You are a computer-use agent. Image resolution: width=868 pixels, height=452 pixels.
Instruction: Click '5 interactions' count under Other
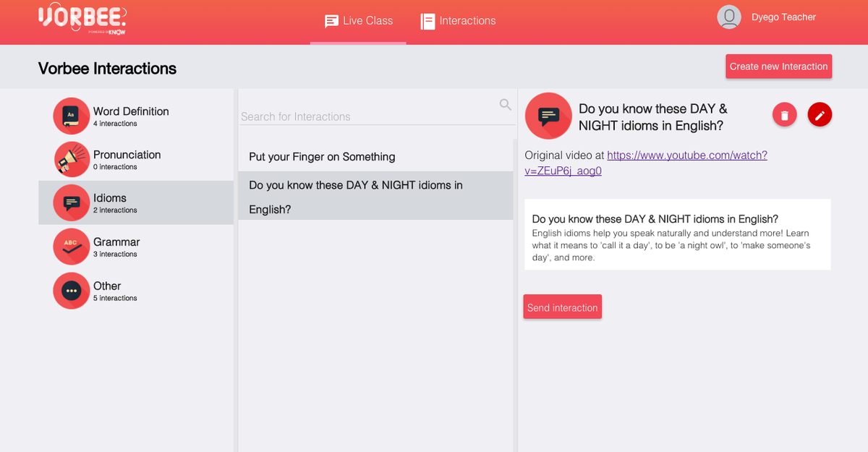pyautogui.click(x=115, y=298)
